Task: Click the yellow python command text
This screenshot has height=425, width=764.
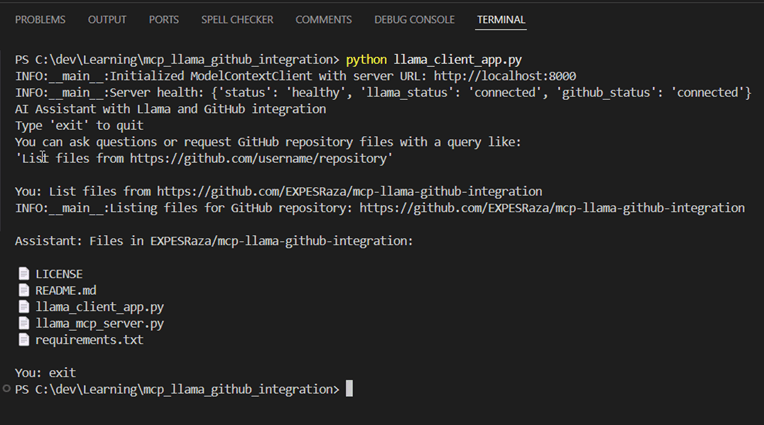Action: pyautogui.click(x=366, y=60)
